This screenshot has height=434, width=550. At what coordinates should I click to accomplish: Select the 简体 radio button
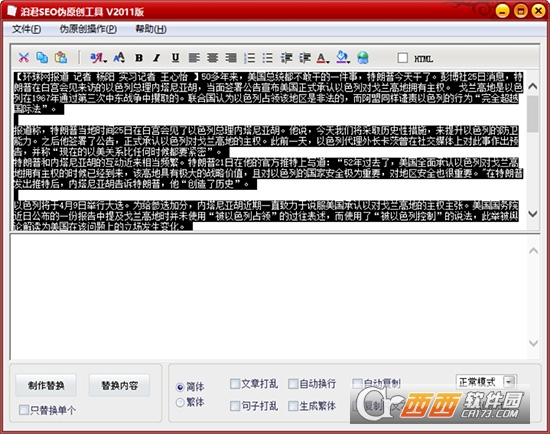point(180,387)
